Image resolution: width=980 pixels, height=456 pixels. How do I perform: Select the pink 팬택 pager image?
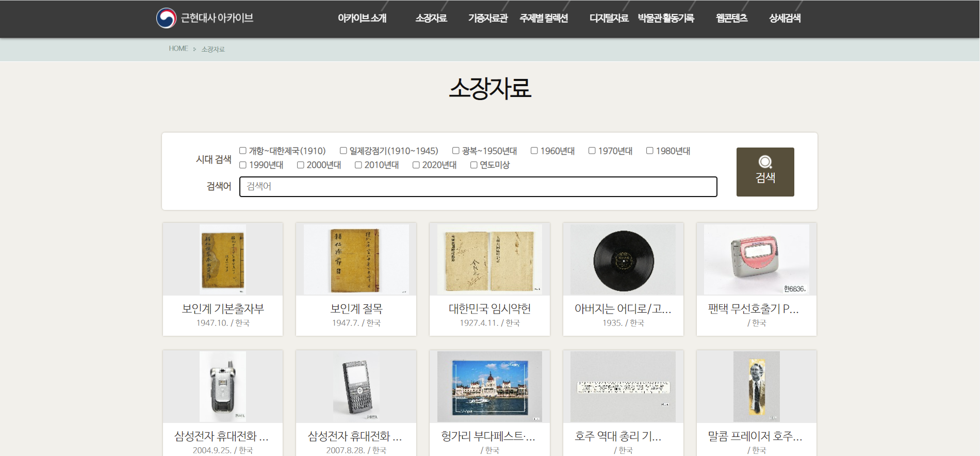(756, 259)
